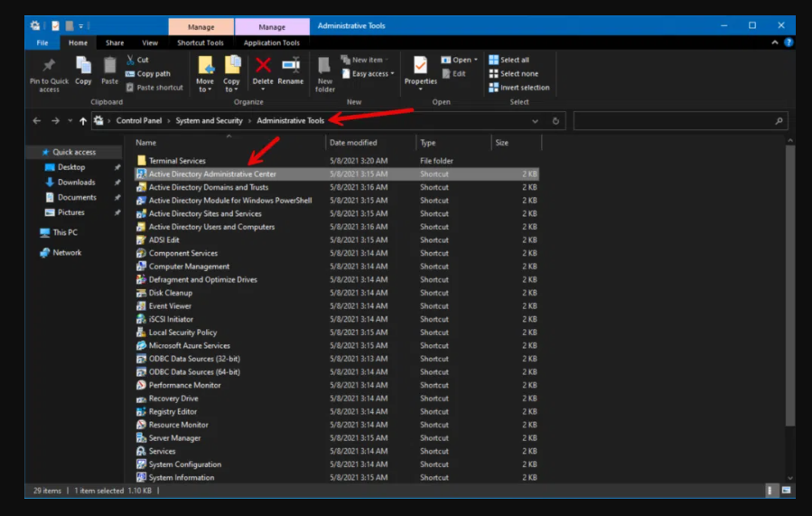The height and width of the screenshot is (516, 812).
Task: Refresh the Administrative Tools folder view
Action: (x=555, y=121)
